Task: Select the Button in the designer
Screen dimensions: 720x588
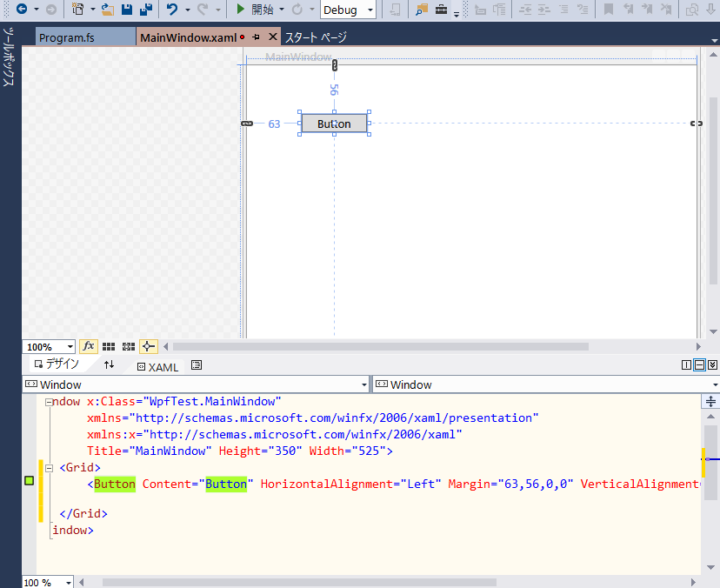Action: (x=334, y=124)
